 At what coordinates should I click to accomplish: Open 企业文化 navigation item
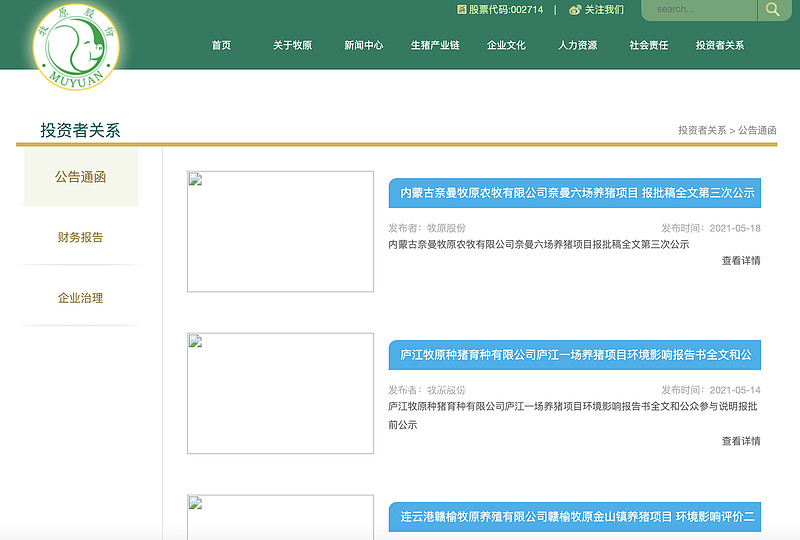tap(506, 45)
